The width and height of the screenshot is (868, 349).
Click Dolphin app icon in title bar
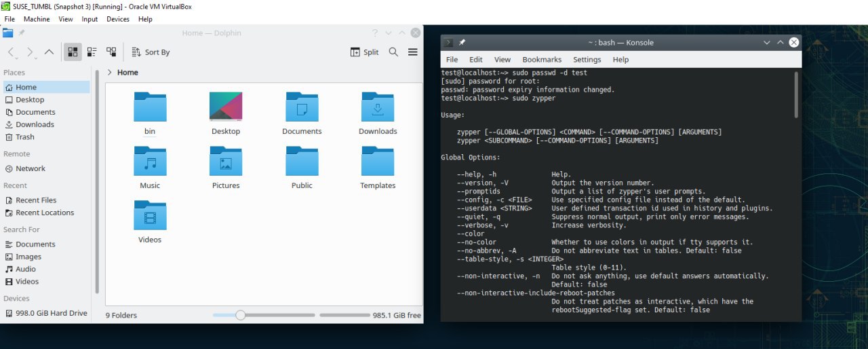click(8, 33)
